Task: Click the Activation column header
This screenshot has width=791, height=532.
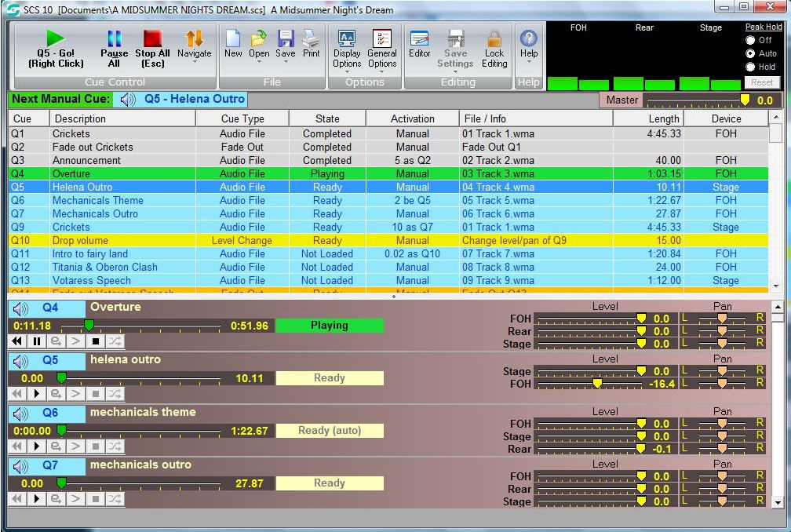Action: click(x=412, y=118)
